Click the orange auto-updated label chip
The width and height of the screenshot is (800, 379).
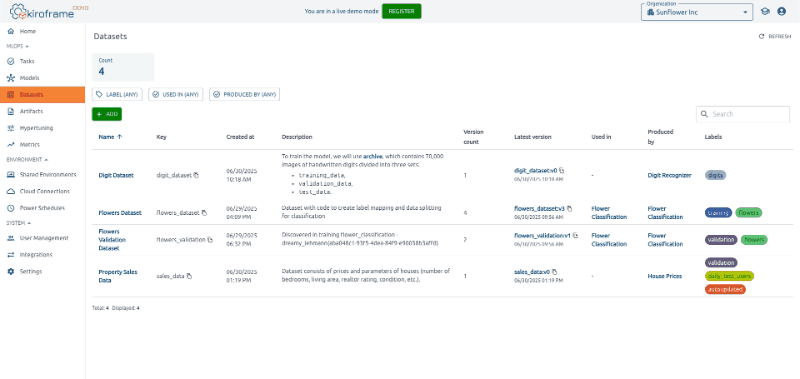[x=725, y=289]
